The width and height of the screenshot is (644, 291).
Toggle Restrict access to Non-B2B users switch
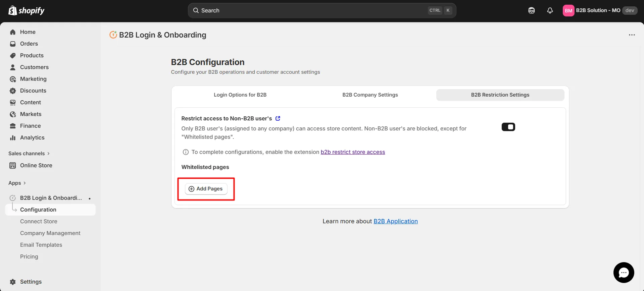508,127
